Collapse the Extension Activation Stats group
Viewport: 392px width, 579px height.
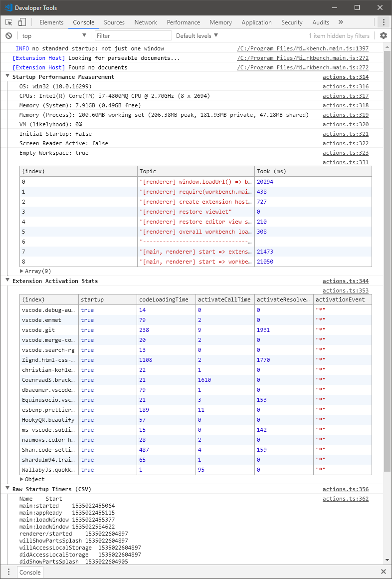[7, 281]
